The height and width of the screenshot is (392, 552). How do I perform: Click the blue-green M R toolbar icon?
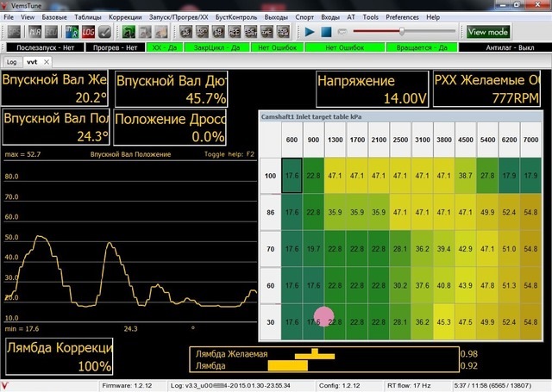(72, 32)
